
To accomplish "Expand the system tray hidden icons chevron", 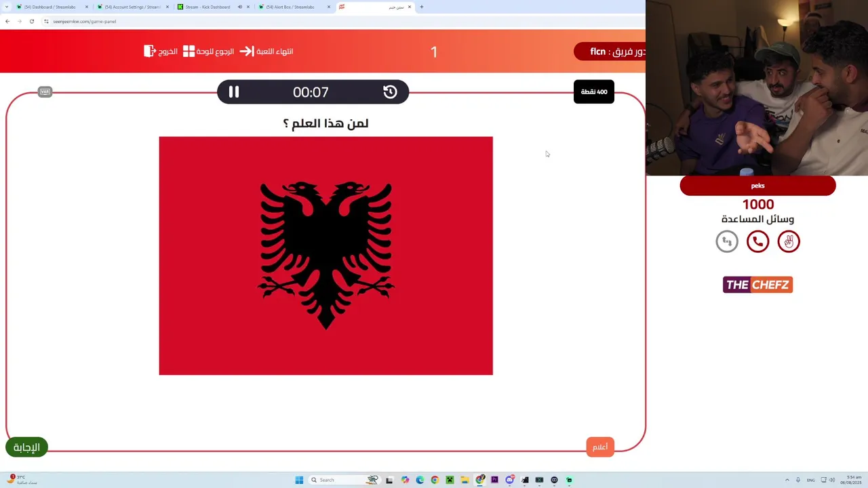I will pyautogui.click(x=787, y=480).
